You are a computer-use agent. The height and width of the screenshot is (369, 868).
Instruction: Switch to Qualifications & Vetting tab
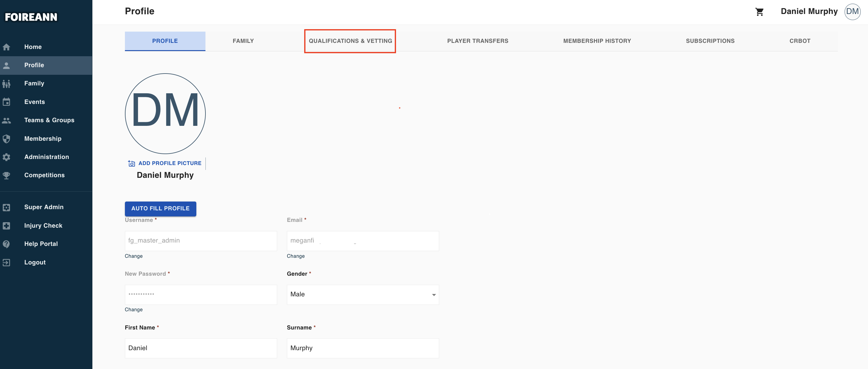pyautogui.click(x=350, y=41)
